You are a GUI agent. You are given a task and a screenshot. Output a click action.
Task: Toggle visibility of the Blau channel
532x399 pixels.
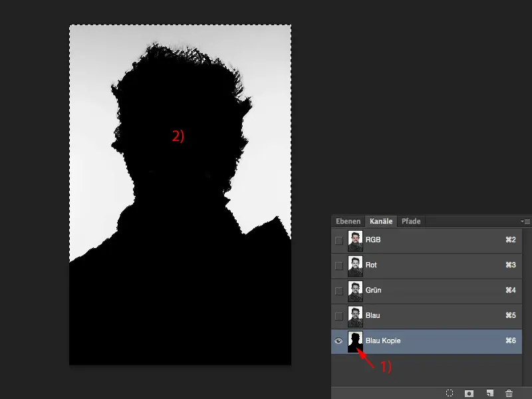338,317
